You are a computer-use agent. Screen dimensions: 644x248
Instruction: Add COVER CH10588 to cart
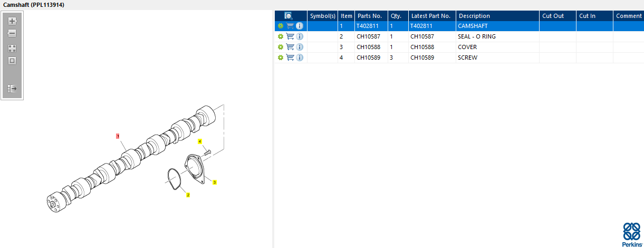pos(290,47)
